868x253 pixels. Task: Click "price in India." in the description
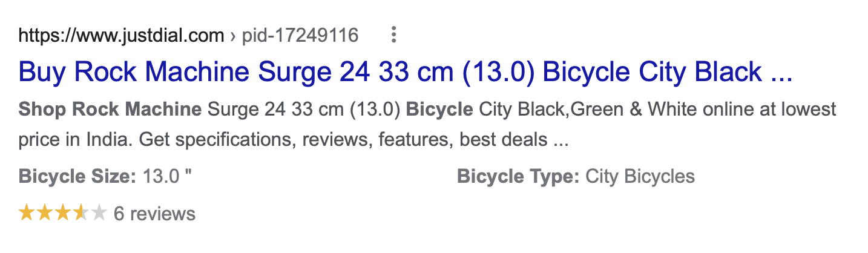point(76,140)
